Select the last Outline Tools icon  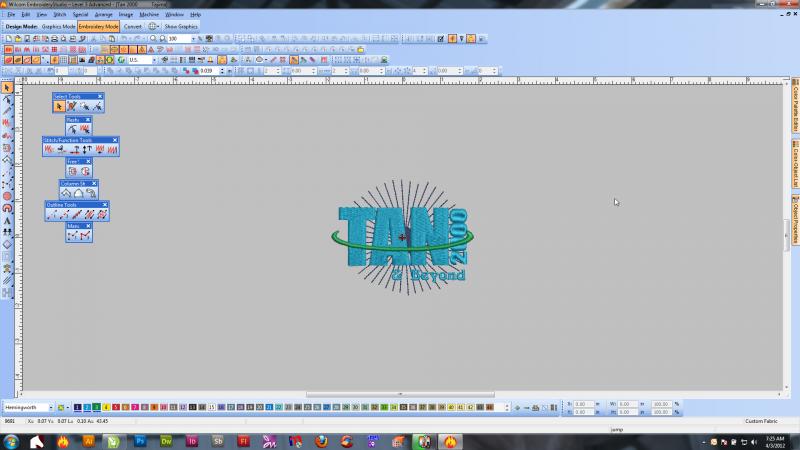[x=102, y=215]
